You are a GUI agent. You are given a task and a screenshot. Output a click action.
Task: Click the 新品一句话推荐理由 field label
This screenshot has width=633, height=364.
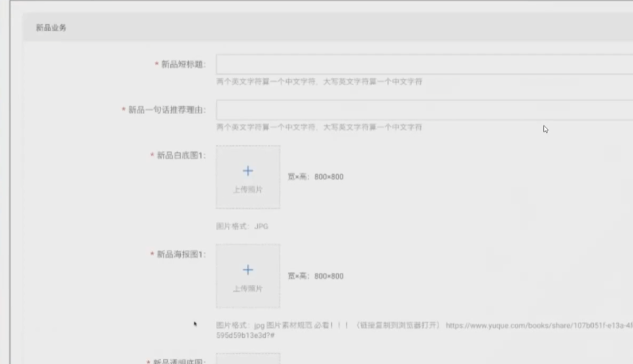click(x=166, y=109)
